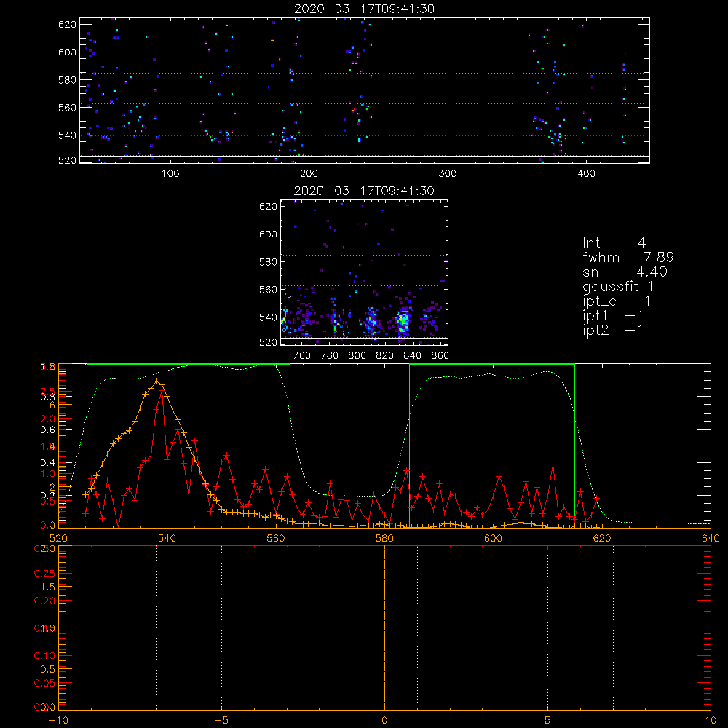Click the 640 tick on profile plot axis

point(711,538)
